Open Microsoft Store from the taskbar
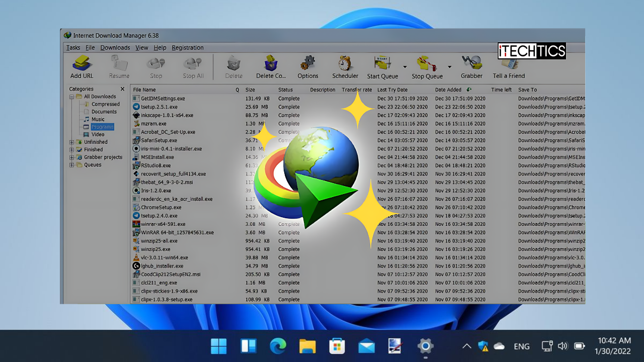 pyautogui.click(x=337, y=346)
